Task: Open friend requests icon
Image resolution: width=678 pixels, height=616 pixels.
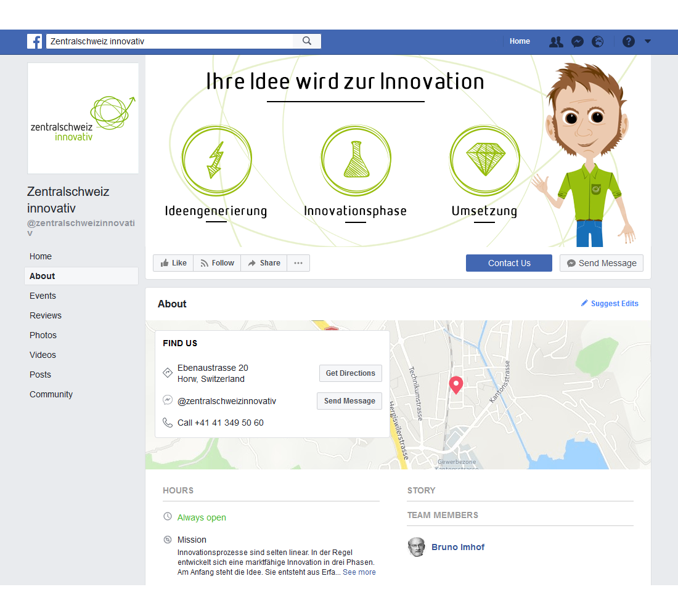Action: (x=556, y=41)
